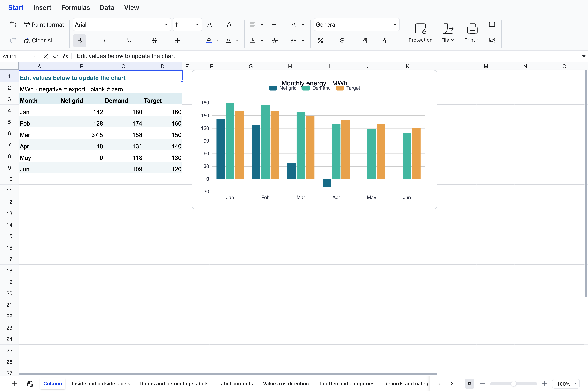This screenshot has width=588, height=391.
Task: Toggle Underline formatting
Action: point(129,40)
